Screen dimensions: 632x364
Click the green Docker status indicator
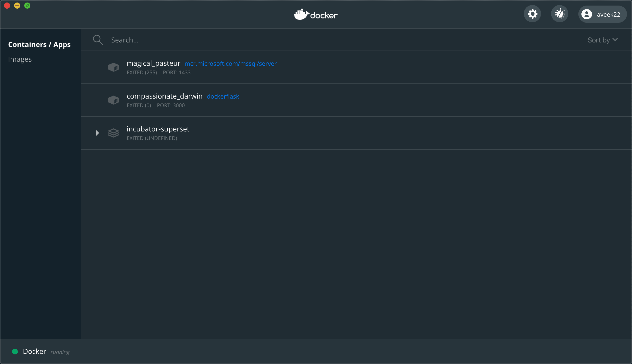point(15,352)
